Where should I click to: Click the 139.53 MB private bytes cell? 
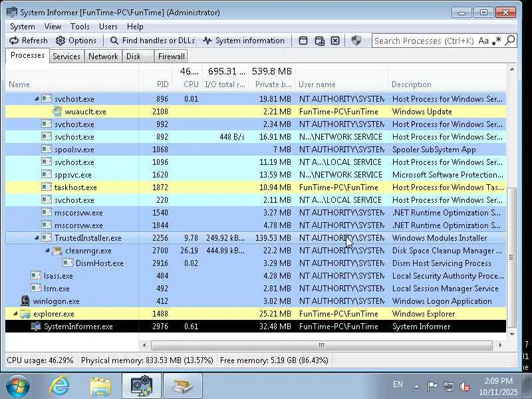point(273,238)
